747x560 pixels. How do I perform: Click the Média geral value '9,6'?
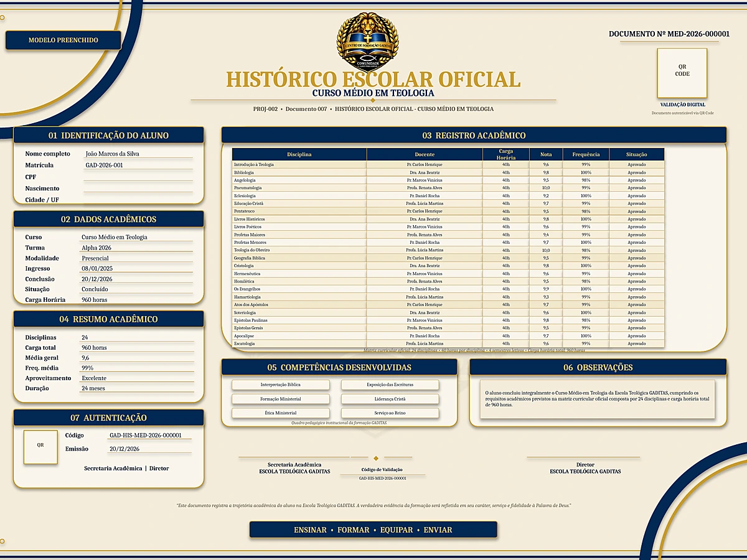point(85,358)
